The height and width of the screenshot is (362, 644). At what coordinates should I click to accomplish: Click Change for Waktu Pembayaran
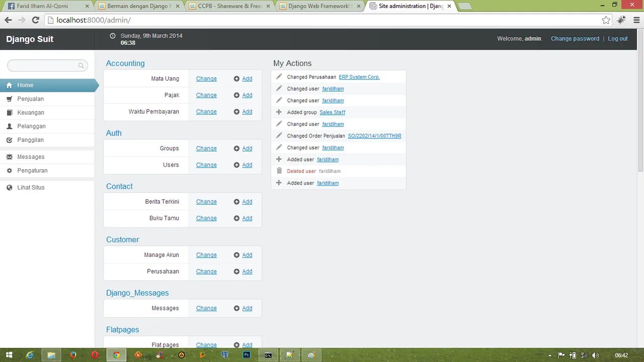point(206,112)
